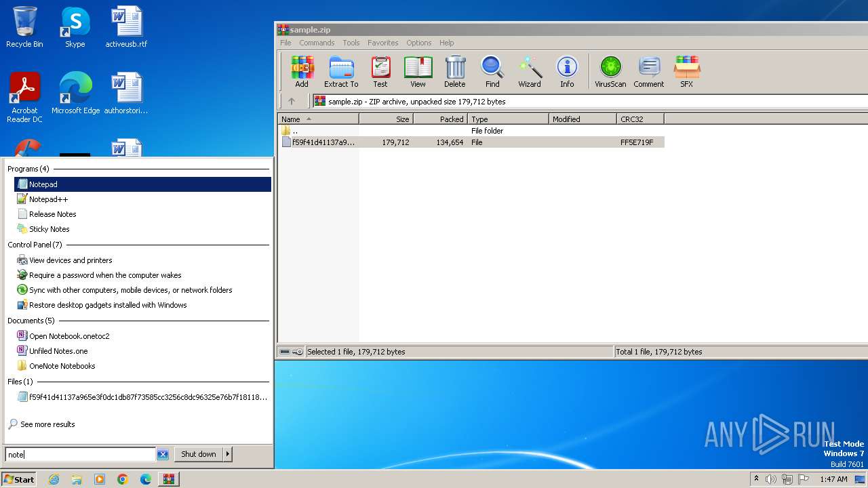Open Edge from the taskbar
This screenshot has height=488, width=868.
(x=146, y=479)
